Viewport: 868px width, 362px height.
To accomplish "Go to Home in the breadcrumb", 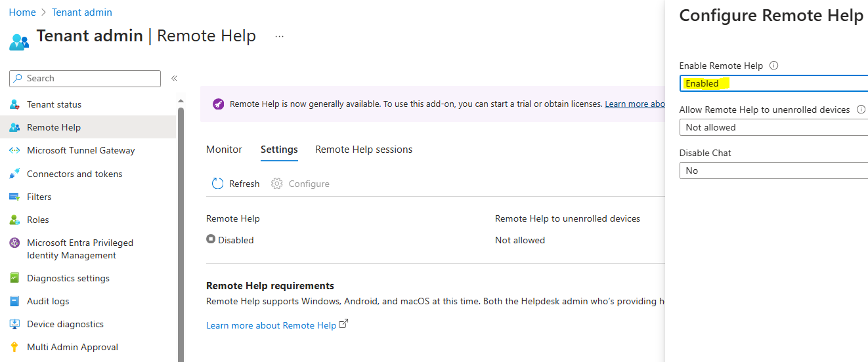I will (22, 12).
